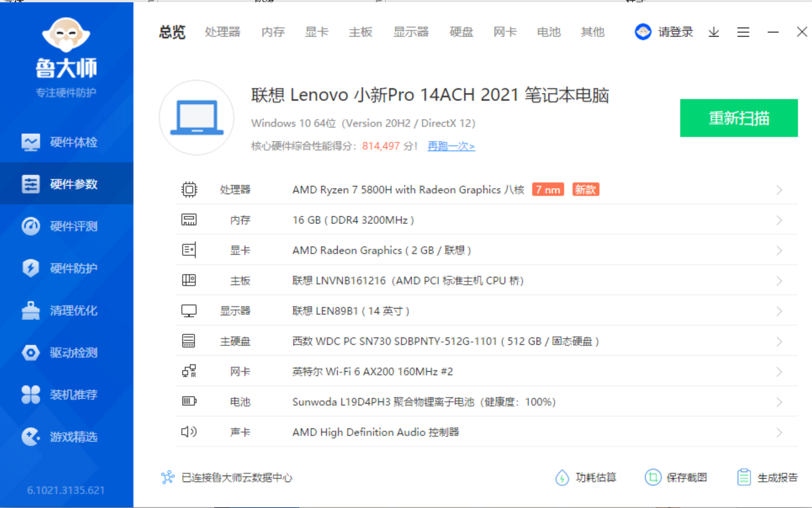Click the 主板 motherboard icon

point(189,280)
